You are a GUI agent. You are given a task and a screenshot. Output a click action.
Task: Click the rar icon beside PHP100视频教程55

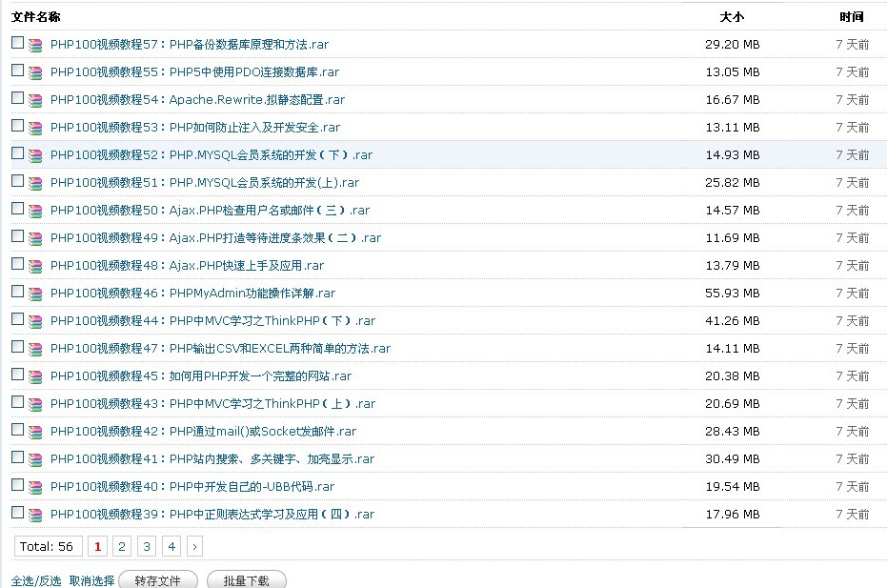pos(35,73)
